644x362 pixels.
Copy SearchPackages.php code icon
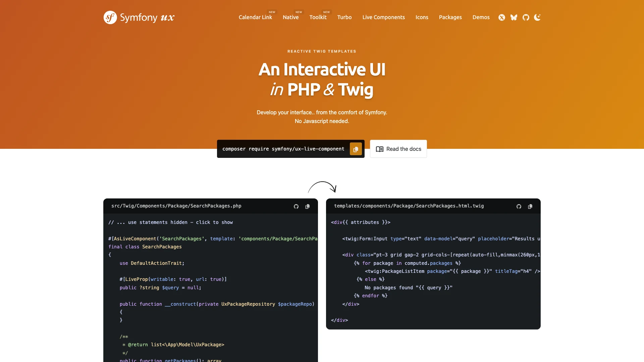coord(308,206)
